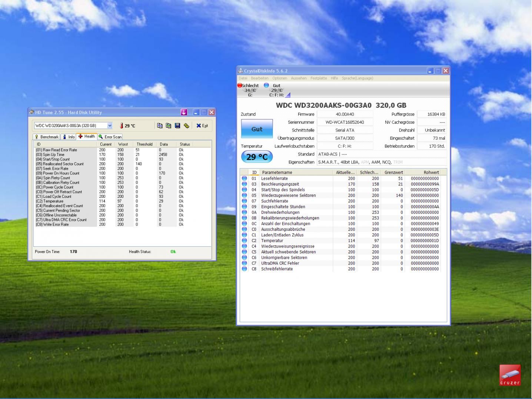Open the Optionen menu in CrystalDiskInfo
The image size is (532, 399).
click(x=280, y=78)
